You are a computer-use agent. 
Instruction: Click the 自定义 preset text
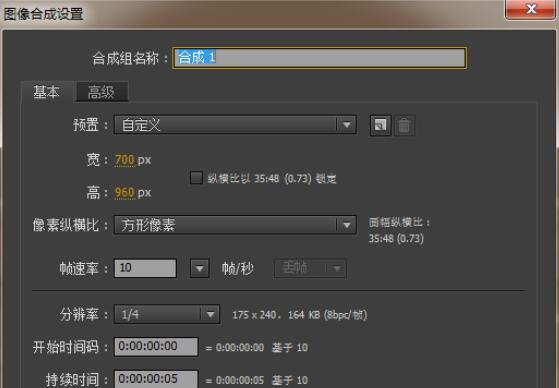click(x=141, y=125)
